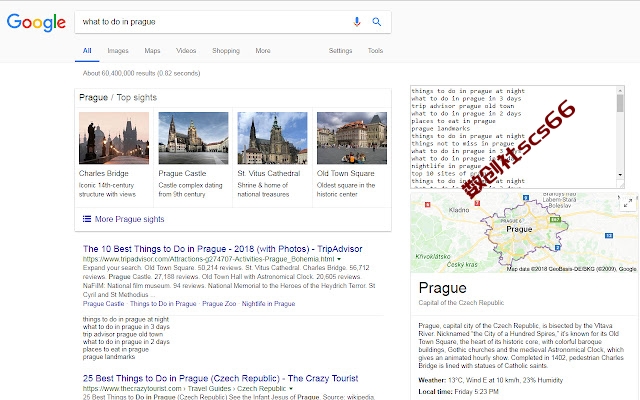The image size is (640, 400).
Task: Click 'prague landmarks' in the keyword box
Action: 440,129
